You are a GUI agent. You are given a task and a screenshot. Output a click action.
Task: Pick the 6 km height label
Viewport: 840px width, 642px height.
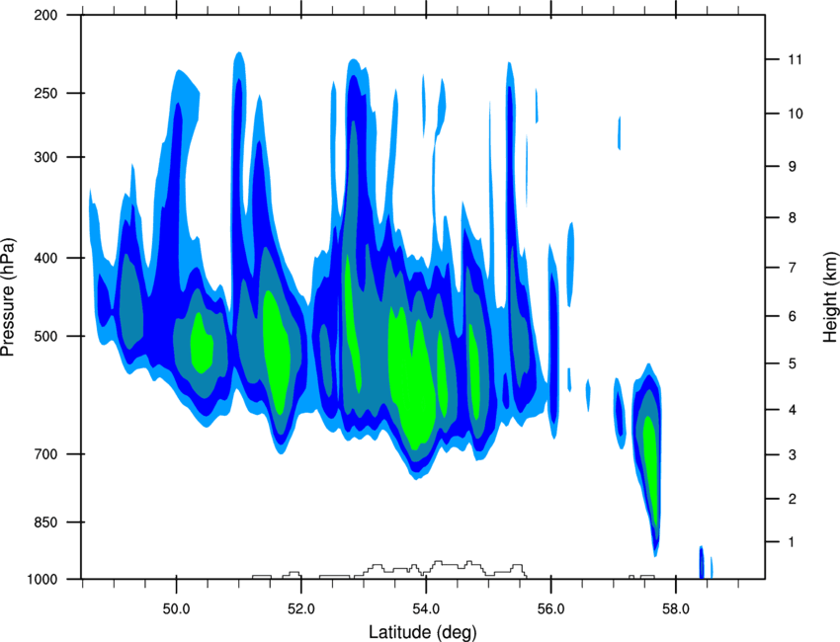pos(793,316)
